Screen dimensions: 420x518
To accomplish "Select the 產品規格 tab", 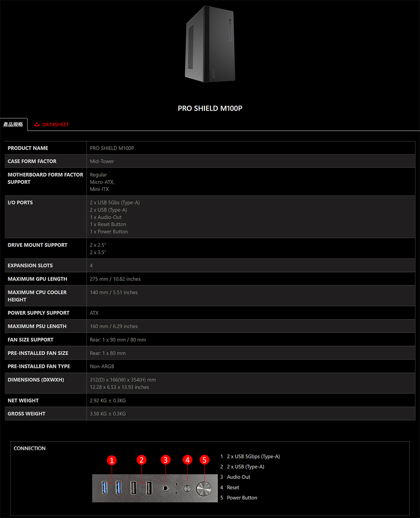I will point(13,124).
